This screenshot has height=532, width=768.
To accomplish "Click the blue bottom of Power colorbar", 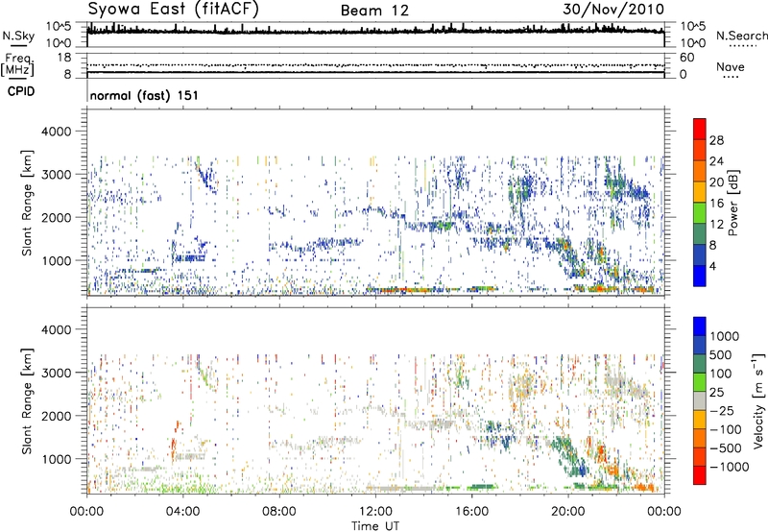I will [x=700, y=276].
